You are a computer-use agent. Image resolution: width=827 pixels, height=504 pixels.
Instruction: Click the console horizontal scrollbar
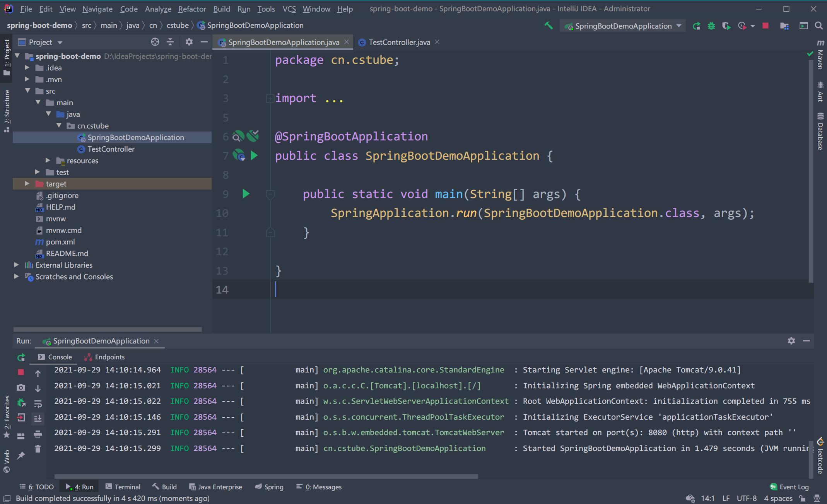[x=266, y=477]
